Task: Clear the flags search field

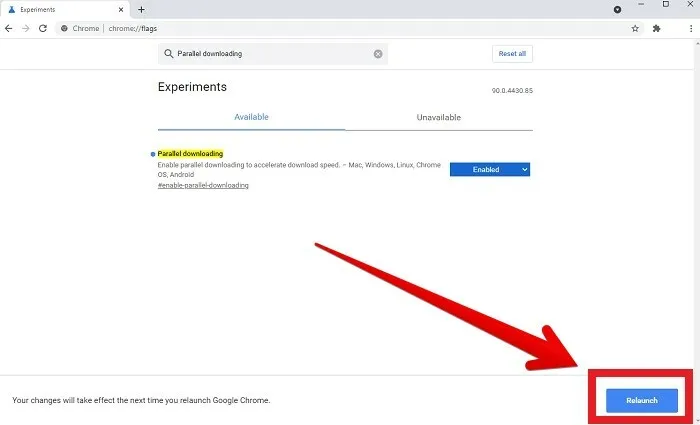Action: point(378,54)
